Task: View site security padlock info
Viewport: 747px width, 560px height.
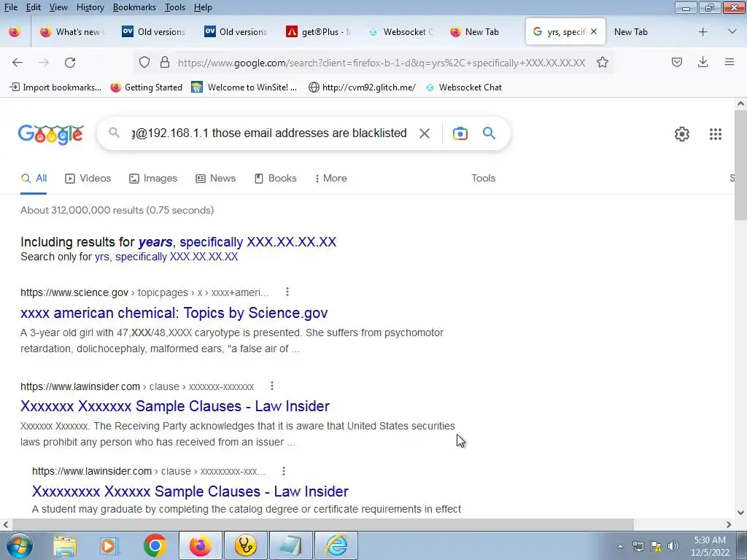Action: coord(165,63)
